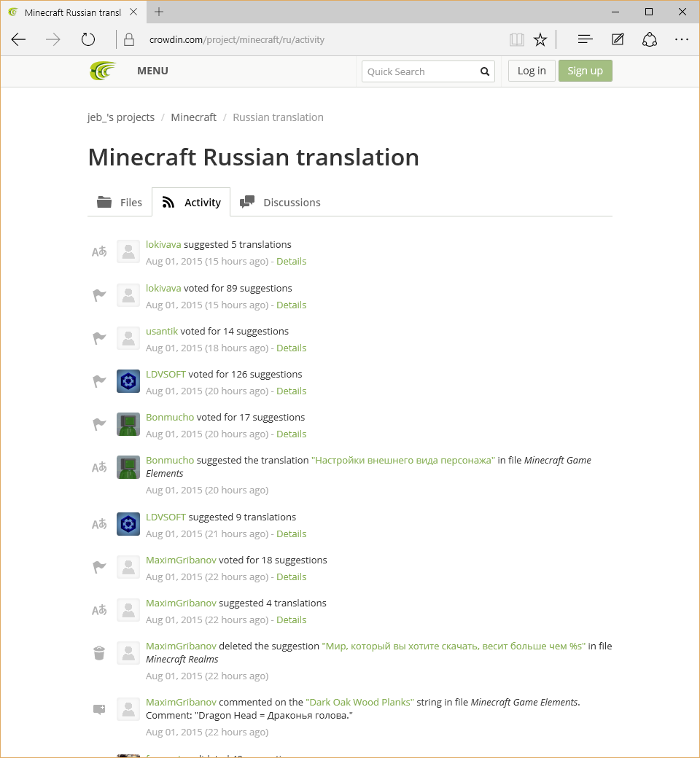Click the Log in button
The height and width of the screenshot is (758, 700).
tap(532, 71)
